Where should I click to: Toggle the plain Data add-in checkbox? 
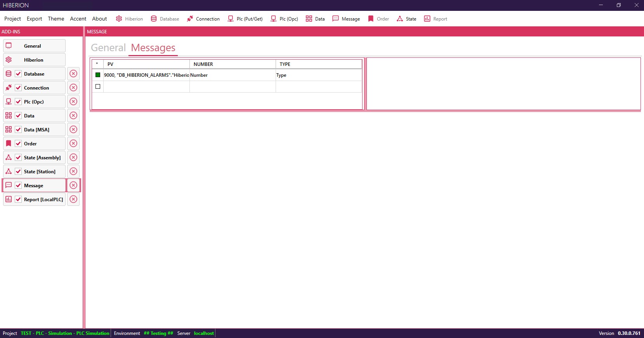18,116
